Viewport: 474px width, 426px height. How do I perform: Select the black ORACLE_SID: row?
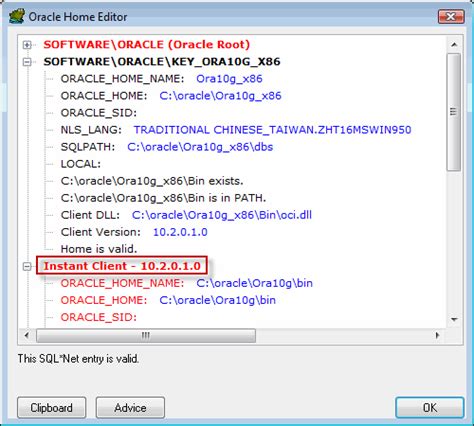[99, 113]
